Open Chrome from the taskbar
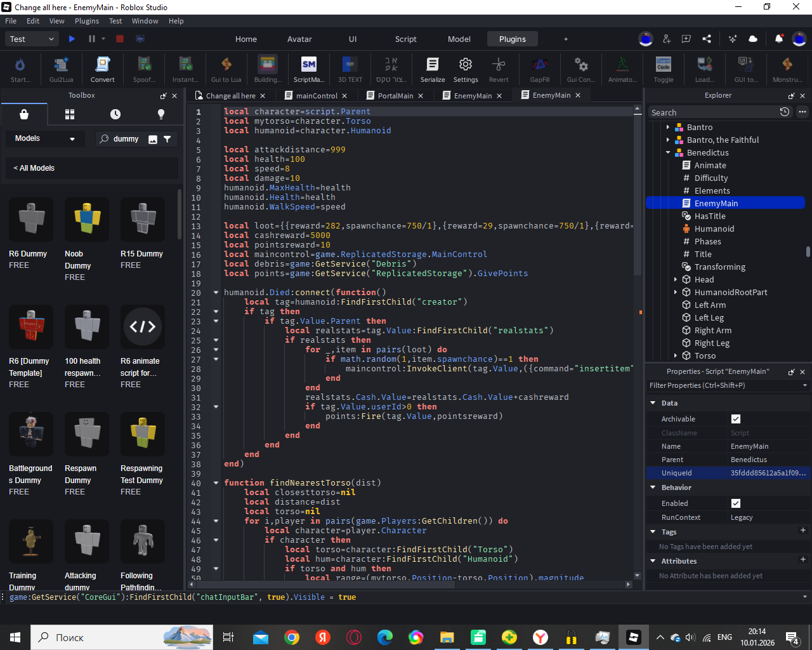The width and height of the screenshot is (812, 650). (292, 637)
